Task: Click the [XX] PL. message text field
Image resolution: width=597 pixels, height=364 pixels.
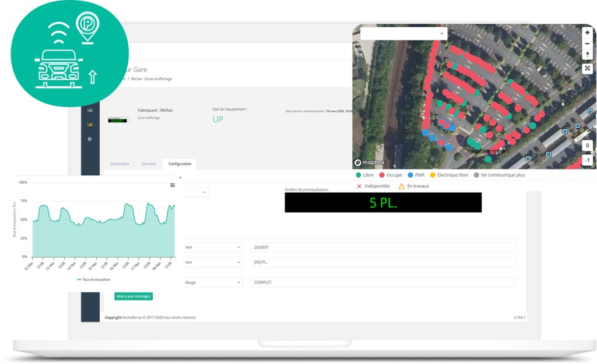Action: click(382, 263)
